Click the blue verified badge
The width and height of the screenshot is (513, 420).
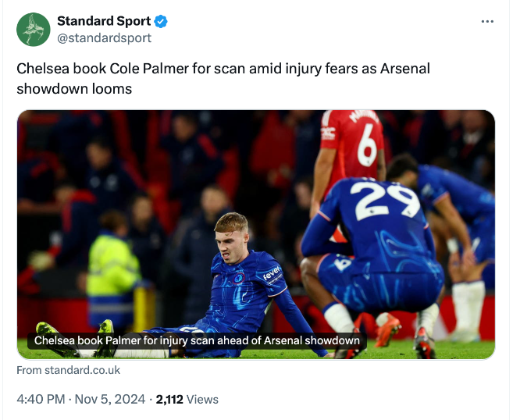pyautogui.click(x=160, y=22)
